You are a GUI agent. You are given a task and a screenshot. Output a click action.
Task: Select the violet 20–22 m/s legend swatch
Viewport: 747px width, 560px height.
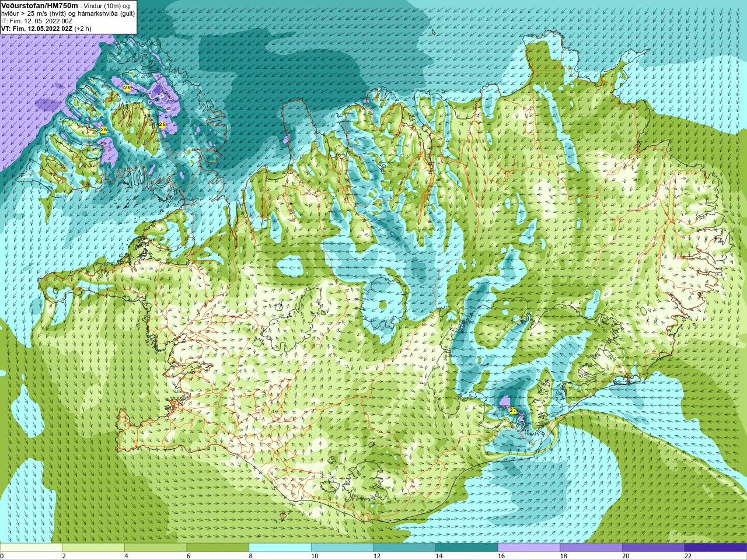(653, 548)
